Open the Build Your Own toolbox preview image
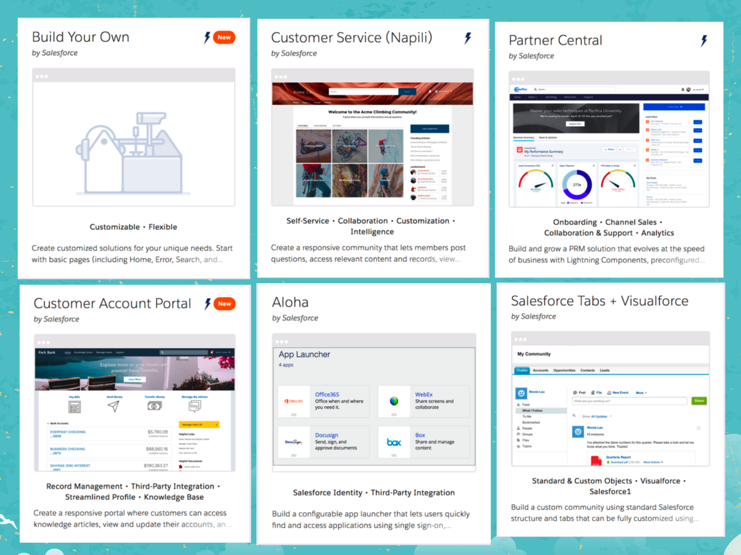Screen dimensions: 741x555 coord(134,138)
